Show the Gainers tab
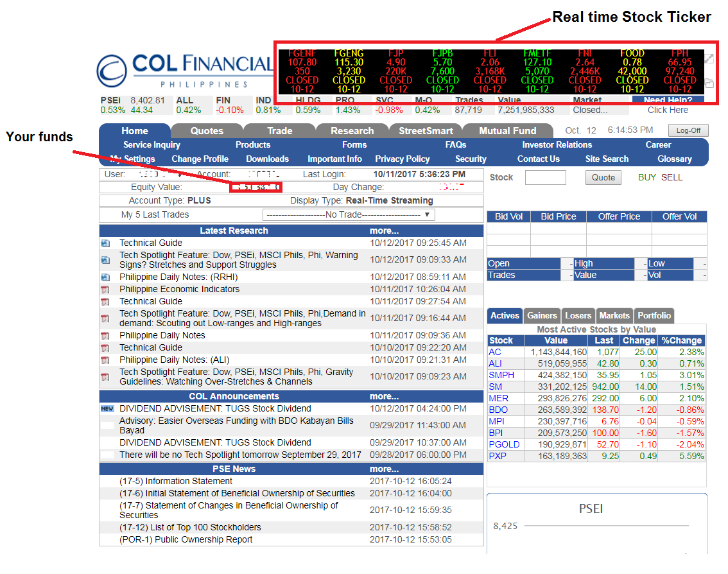Image resolution: width=728 pixels, height=574 pixels. (x=542, y=316)
